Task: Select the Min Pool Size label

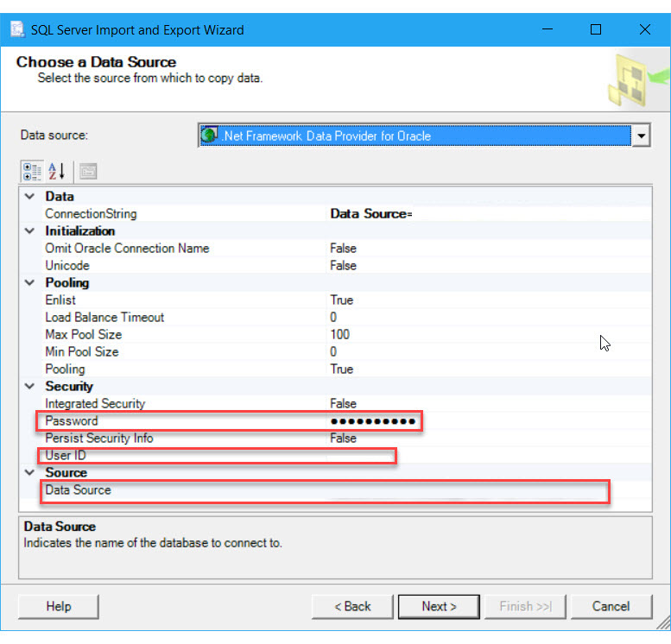Action: [82, 351]
